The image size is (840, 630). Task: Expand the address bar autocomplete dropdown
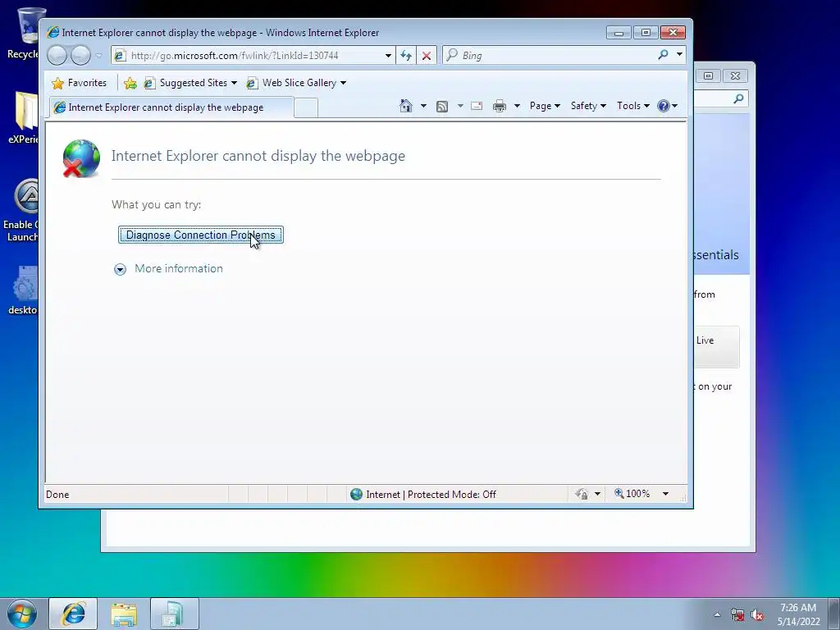click(x=388, y=55)
